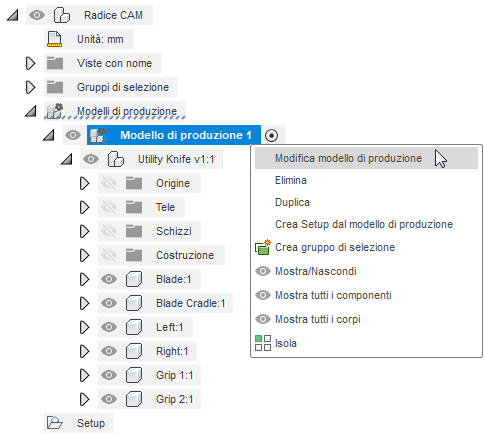Expand the Blade Cradle:1 component
The image size is (484, 438).
pyautogui.click(x=84, y=303)
